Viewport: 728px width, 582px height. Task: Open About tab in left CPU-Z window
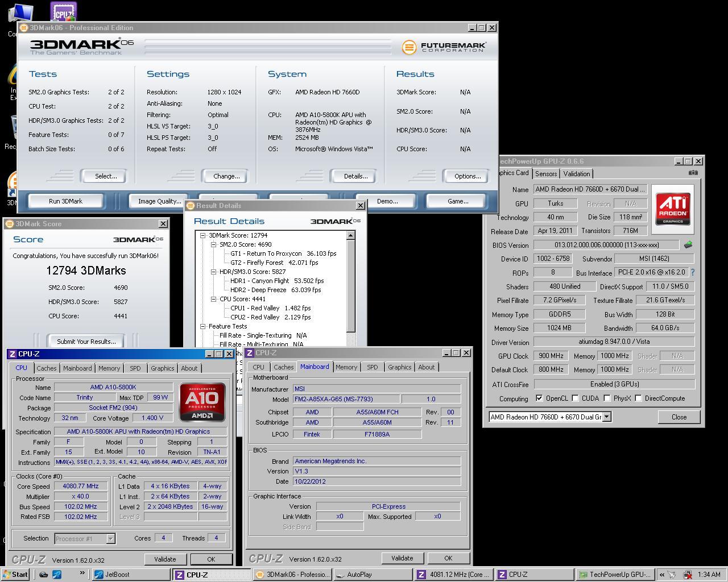click(x=189, y=368)
